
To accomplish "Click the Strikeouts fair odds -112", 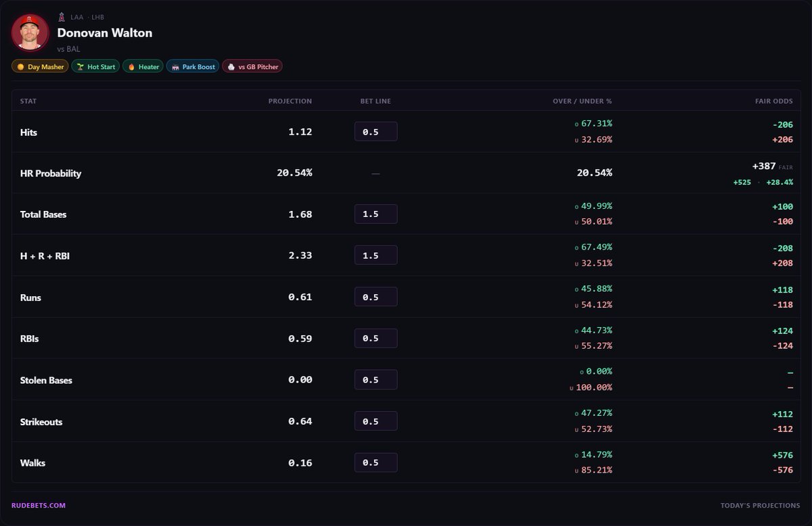I will coord(783,429).
